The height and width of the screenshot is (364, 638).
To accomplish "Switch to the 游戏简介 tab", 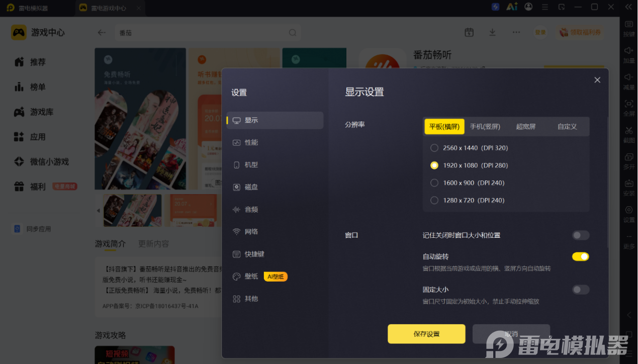I will 110,243.
